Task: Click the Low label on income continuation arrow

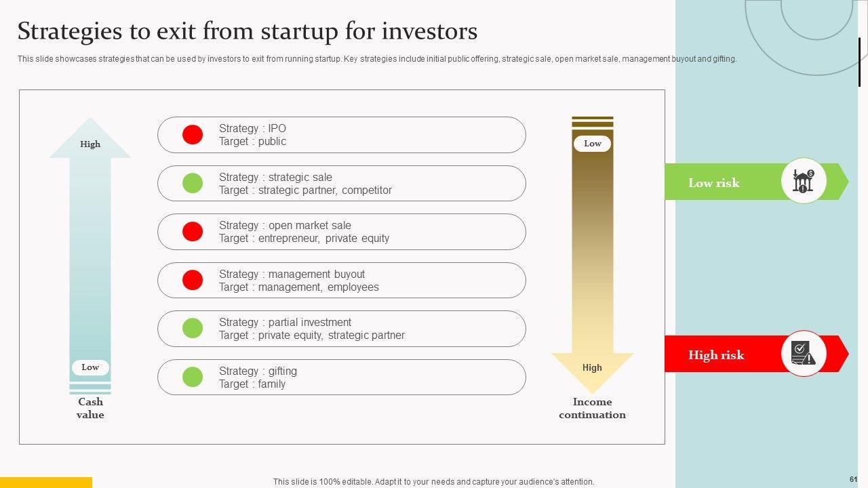Action: tap(592, 144)
